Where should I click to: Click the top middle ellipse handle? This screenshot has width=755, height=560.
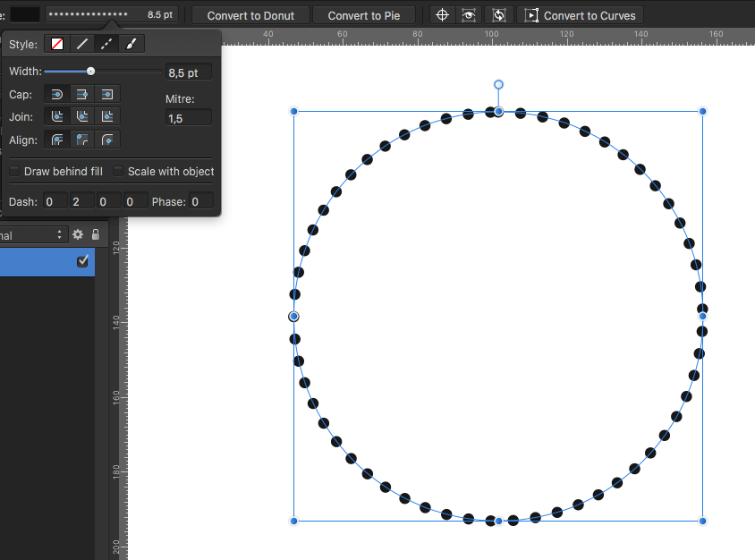pos(498,112)
